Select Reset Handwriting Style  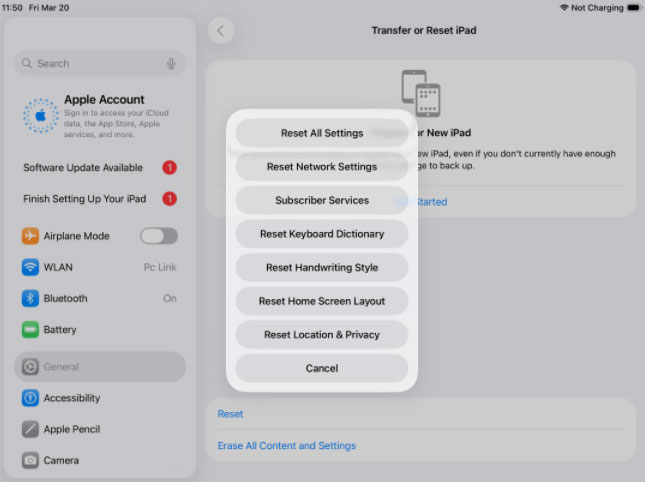(x=322, y=267)
